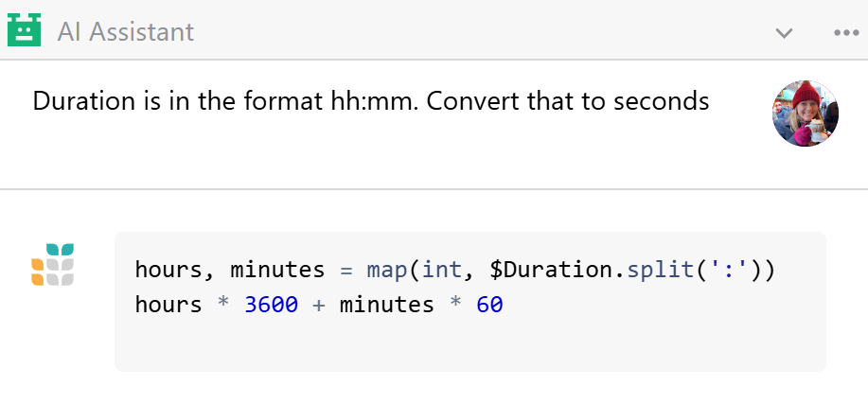Click the equals sign in the assignment
The image size is (868, 404).
pos(346,270)
